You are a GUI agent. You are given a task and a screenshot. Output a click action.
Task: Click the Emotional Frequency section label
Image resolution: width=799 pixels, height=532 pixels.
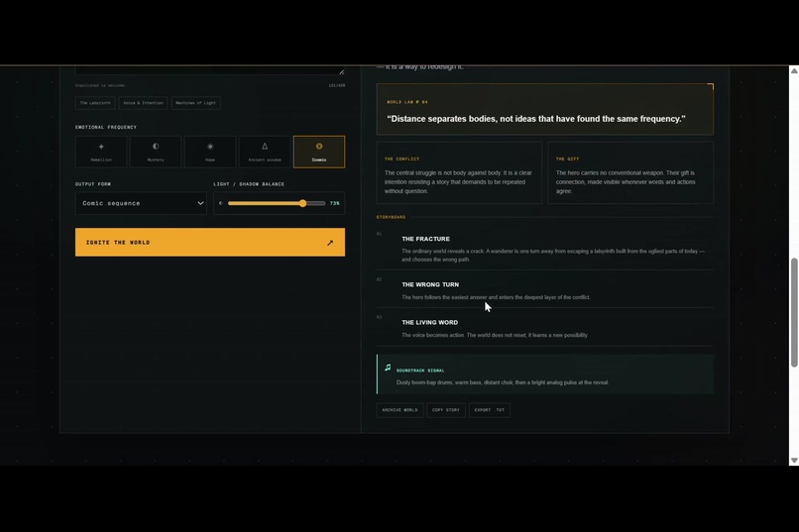point(106,127)
